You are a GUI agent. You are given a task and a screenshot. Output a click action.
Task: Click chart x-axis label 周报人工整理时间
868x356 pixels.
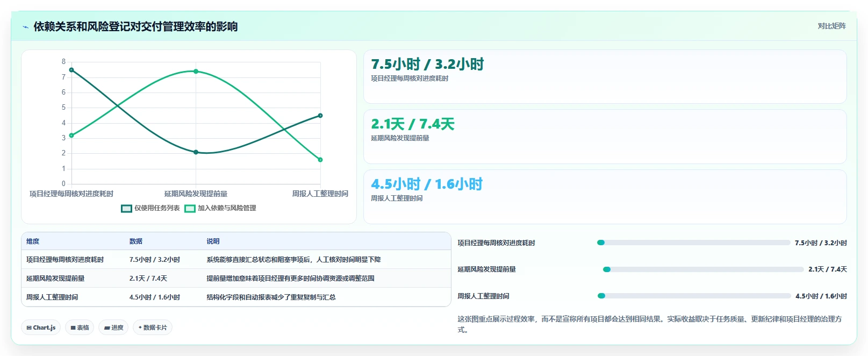point(320,194)
